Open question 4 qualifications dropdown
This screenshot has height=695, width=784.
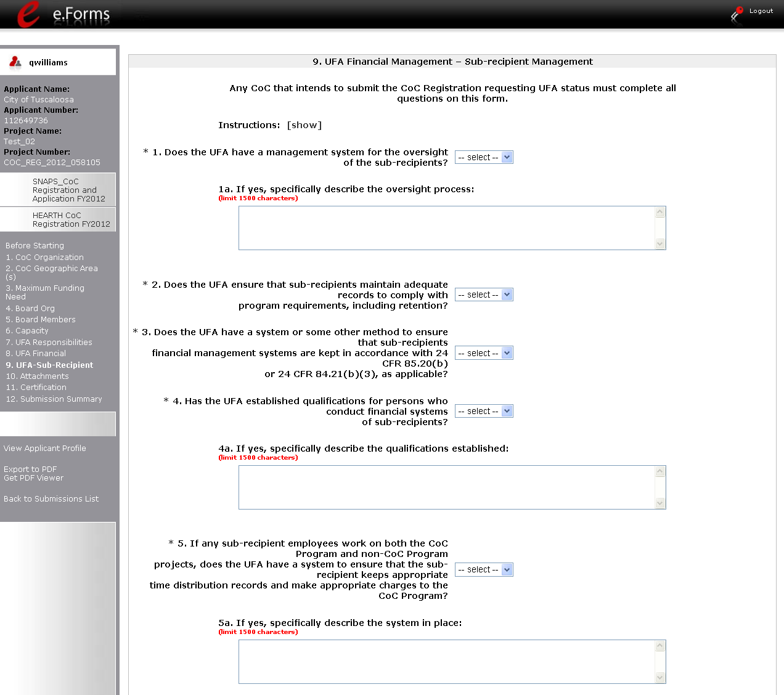484,411
